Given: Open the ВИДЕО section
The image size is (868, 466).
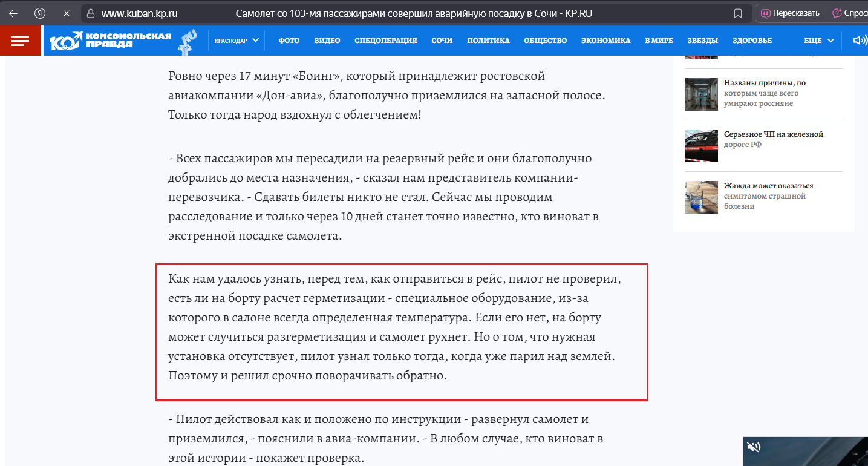Looking at the screenshot, I should coord(327,41).
